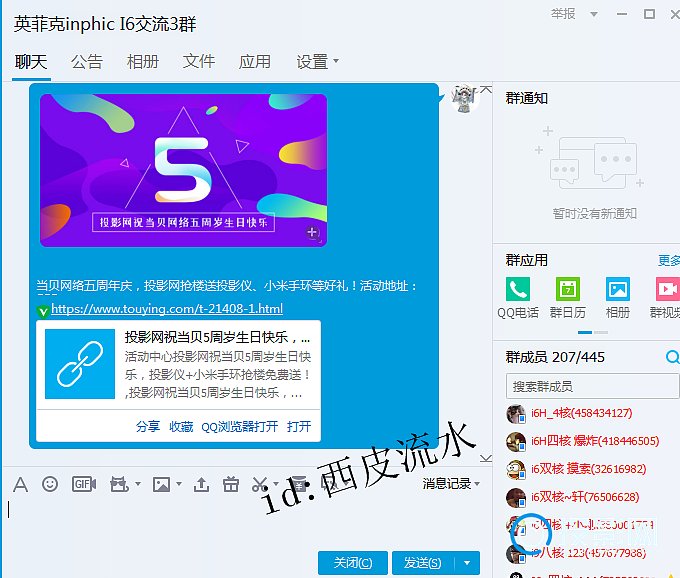Click the 搜索群成员 search field

click(592, 386)
